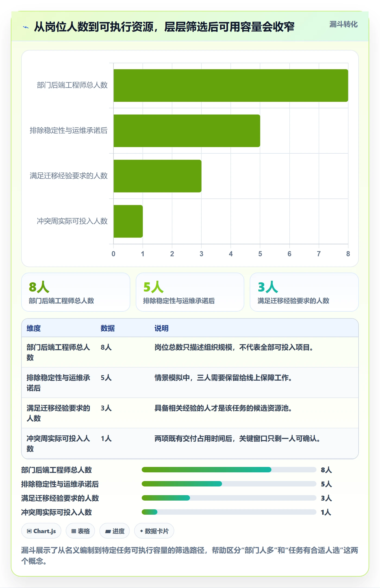Click the chart bar for 排除稳定性与运维承诺后
380x588 pixels.
click(x=187, y=131)
